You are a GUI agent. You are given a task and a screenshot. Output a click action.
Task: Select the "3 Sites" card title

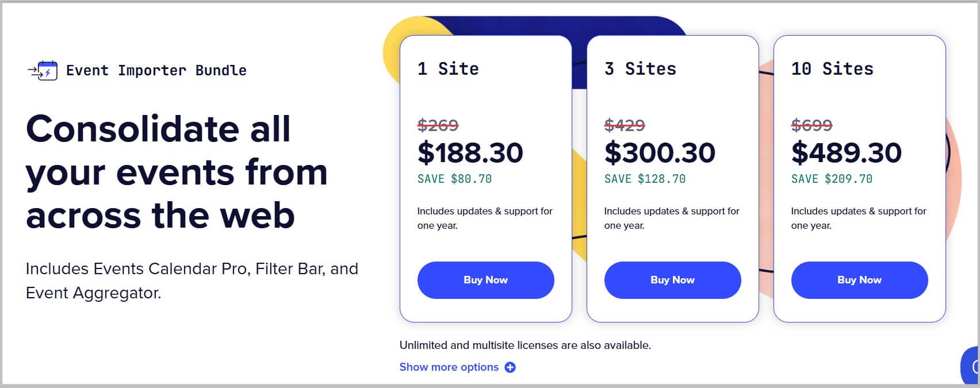640,69
